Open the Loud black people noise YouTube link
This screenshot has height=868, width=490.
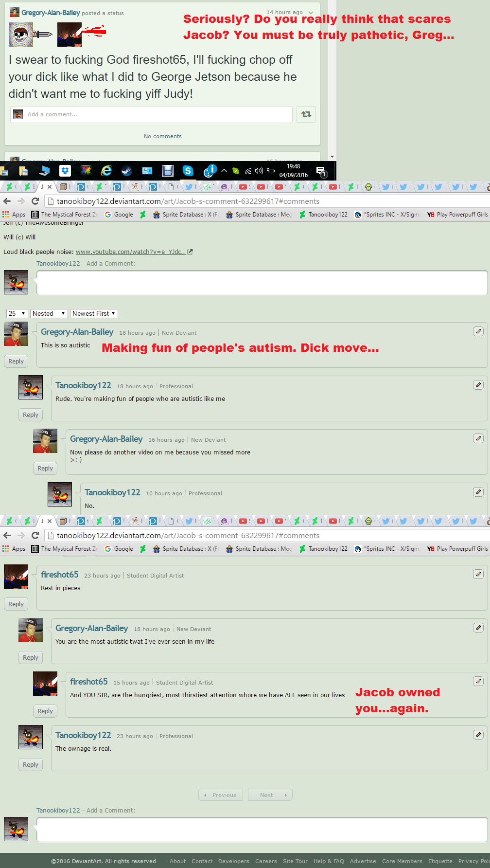pos(131,252)
